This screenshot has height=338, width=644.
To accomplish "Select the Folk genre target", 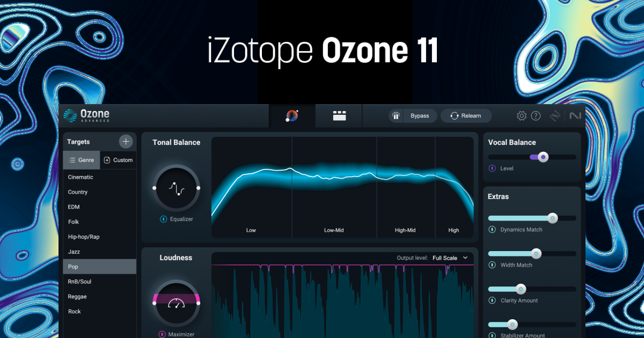I will click(100, 222).
